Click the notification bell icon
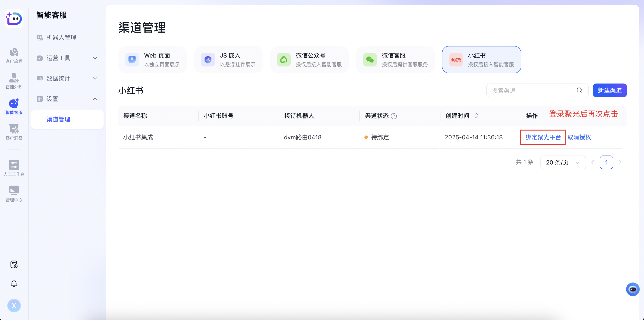The image size is (644, 320). [14, 283]
